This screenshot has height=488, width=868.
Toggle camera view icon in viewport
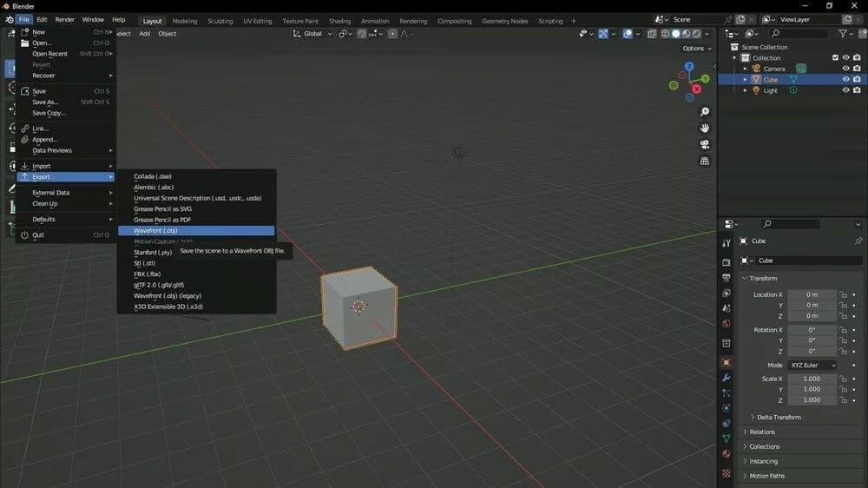pos(704,144)
